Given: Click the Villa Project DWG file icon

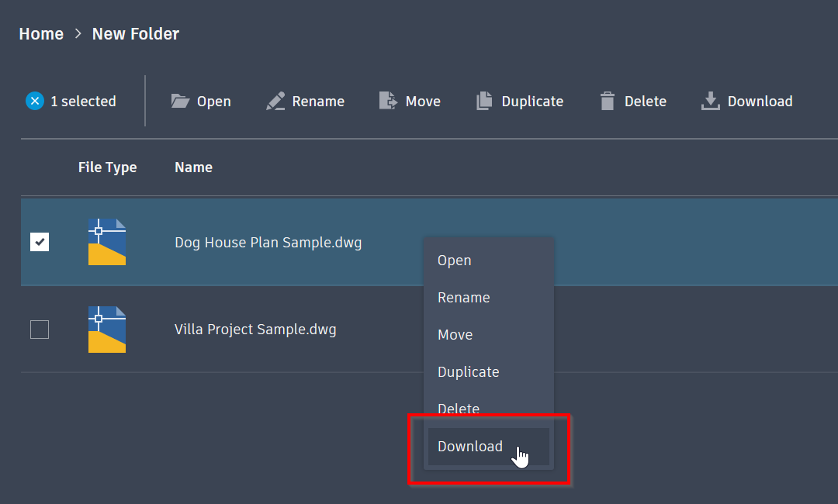Looking at the screenshot, I should click(107, 330).
